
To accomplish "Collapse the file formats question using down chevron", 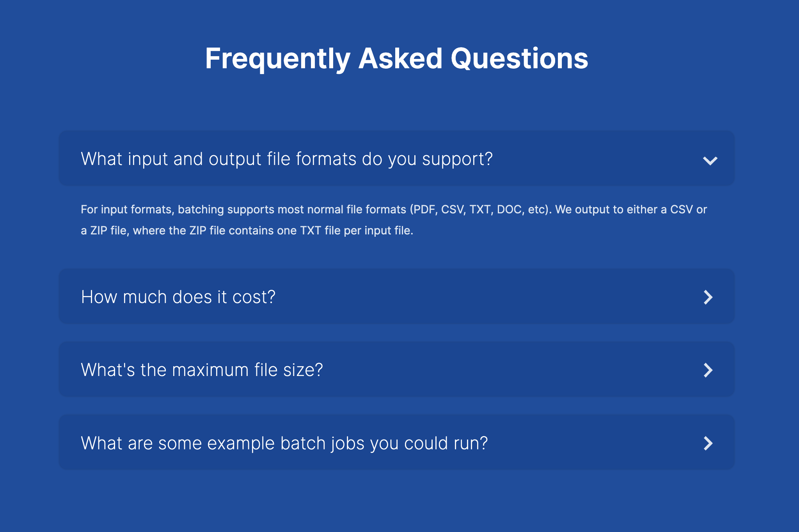I will pos(710,160).
